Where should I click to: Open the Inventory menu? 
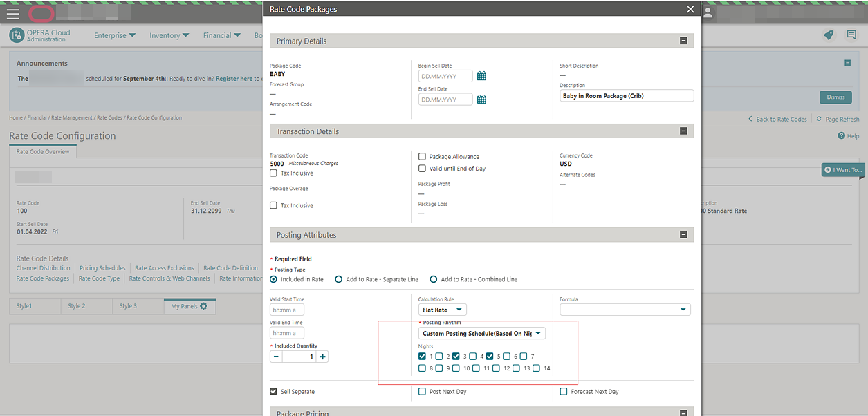pyautogui.click(x=165, y=35)
